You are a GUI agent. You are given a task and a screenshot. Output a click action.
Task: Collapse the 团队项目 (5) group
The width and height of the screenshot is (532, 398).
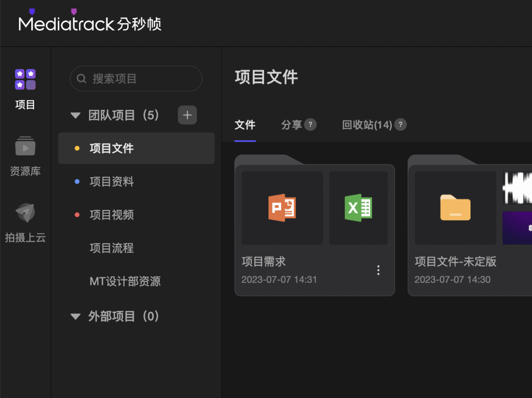75,116
